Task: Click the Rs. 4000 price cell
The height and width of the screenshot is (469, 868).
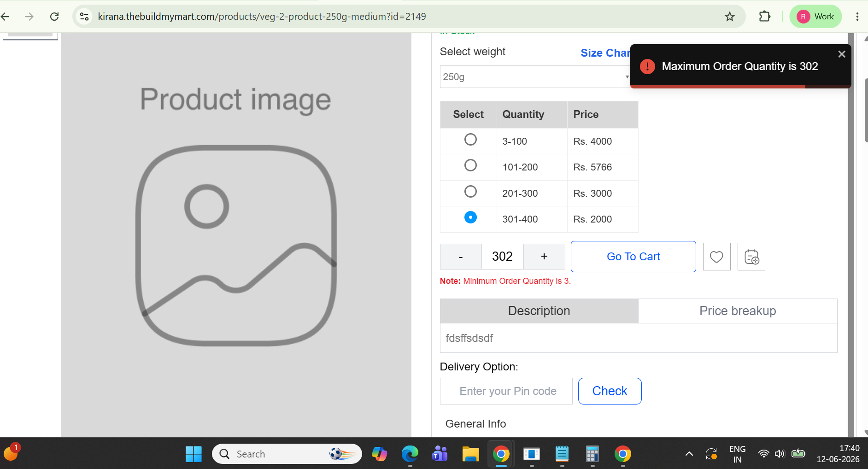Action: point(603,141)
